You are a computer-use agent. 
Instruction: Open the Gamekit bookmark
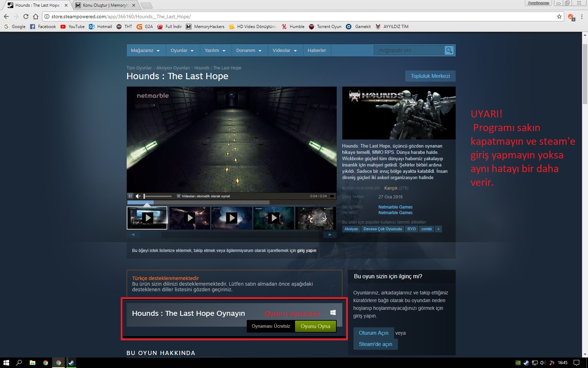358,27
